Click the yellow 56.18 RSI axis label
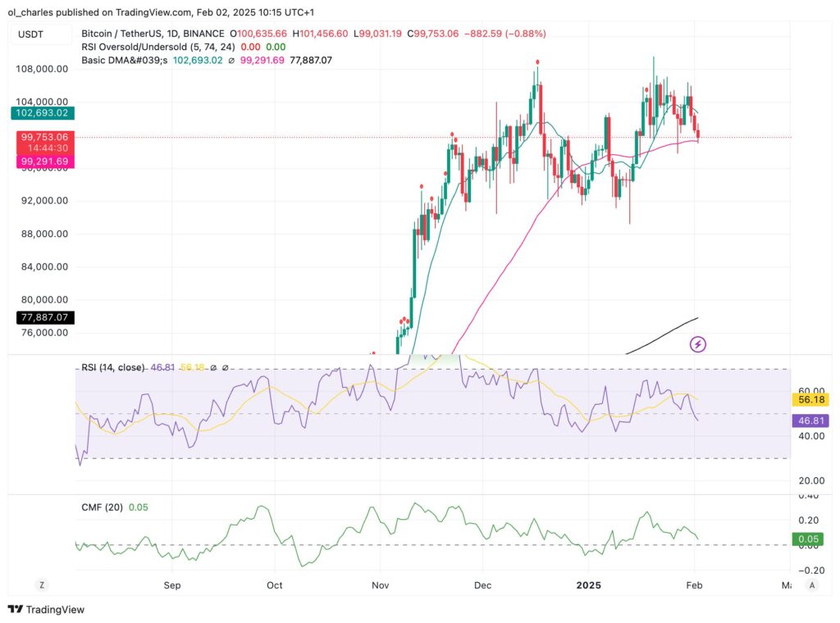 coord(811,399)
